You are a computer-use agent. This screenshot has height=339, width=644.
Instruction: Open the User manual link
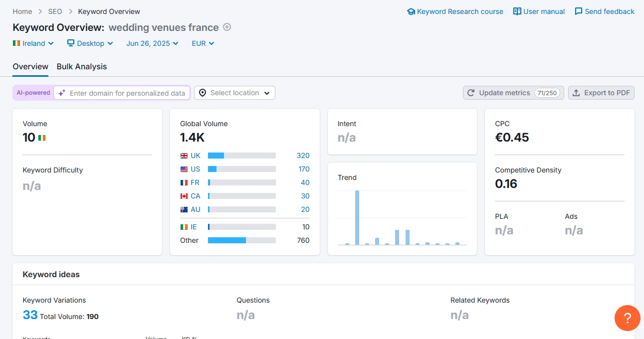coord(539,11)
